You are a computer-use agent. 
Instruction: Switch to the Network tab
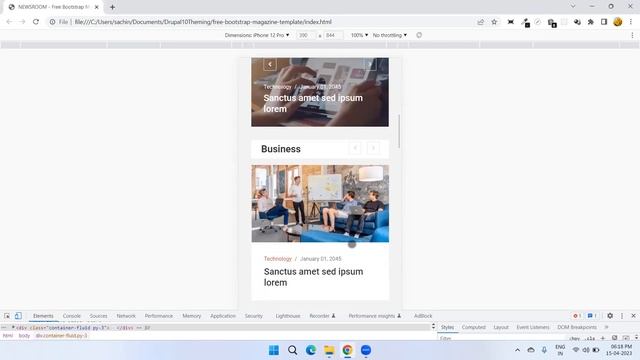[126, 316]
